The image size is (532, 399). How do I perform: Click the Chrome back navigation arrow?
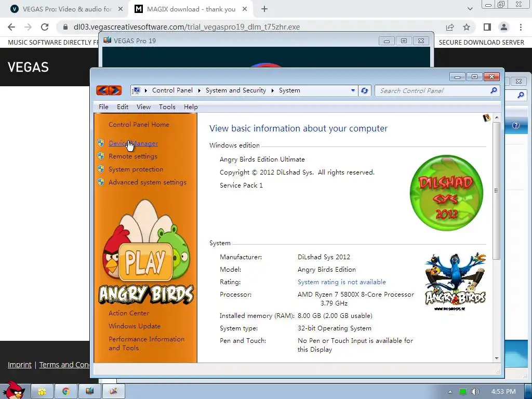click(11, 27)
